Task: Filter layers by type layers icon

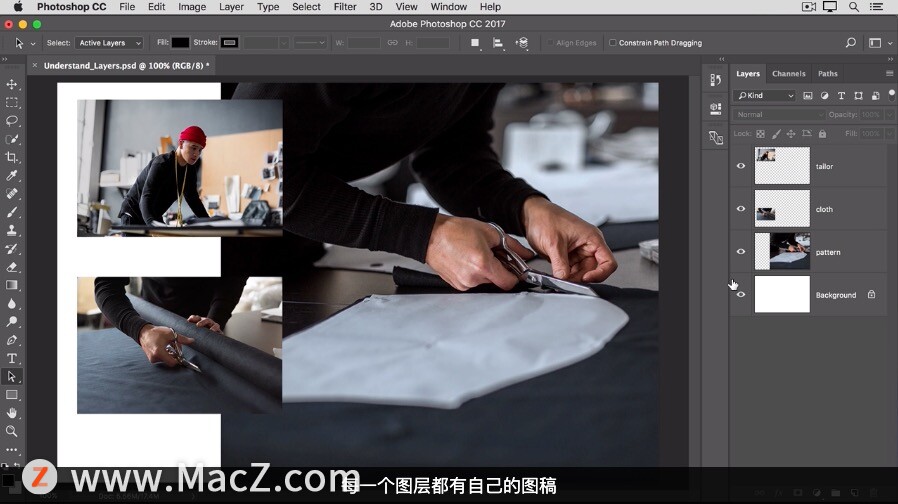Action: pyautogui.click(x=841, y=96)
